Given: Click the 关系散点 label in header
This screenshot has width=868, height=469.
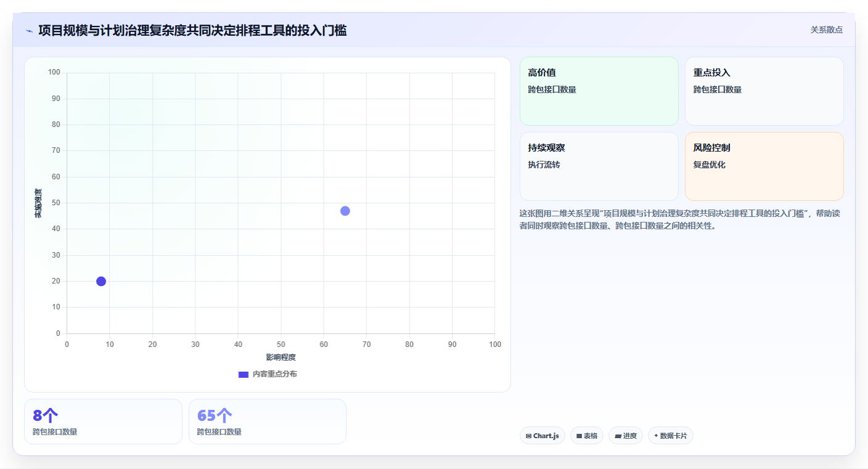Looking at the screenshot, I should (826, 30).
